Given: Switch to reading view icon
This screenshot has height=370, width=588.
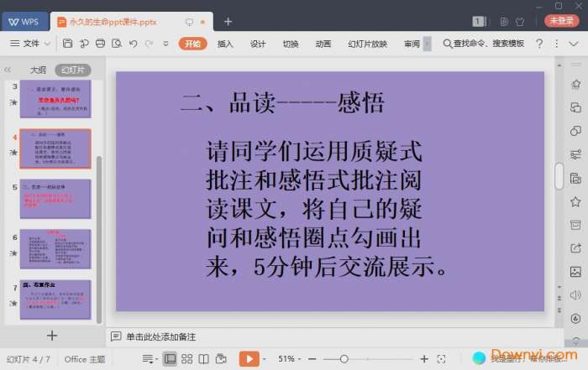Looking at the screenshot, I should tap(203, 359).
